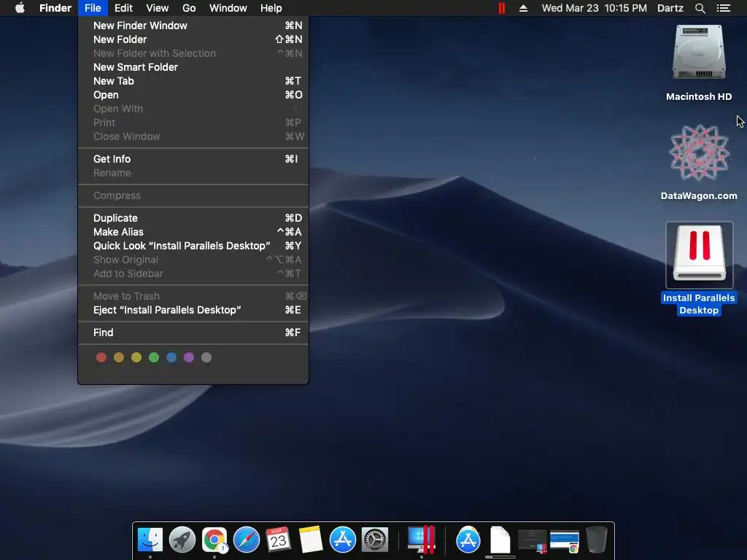Click the Dartz user name in menu bar
Viewport: 747px width, 560px height.
[670, 8]
